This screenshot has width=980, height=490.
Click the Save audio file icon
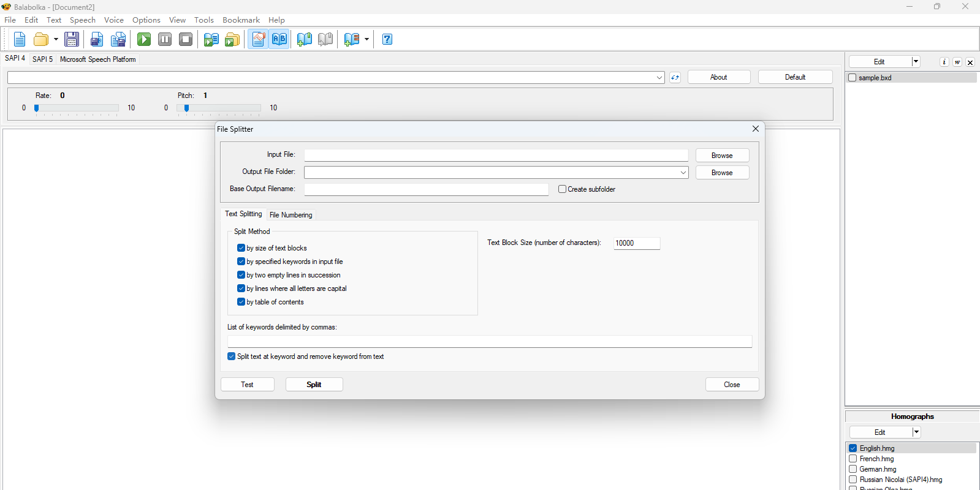click(96, 40)
